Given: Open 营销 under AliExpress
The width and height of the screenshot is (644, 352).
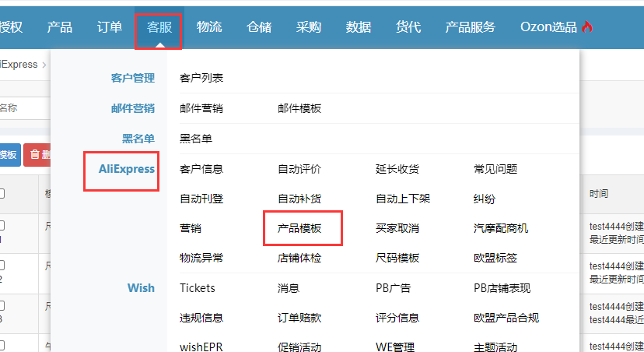Looking at the screenshot, I should pyautogui.click(x=191, y=228).
